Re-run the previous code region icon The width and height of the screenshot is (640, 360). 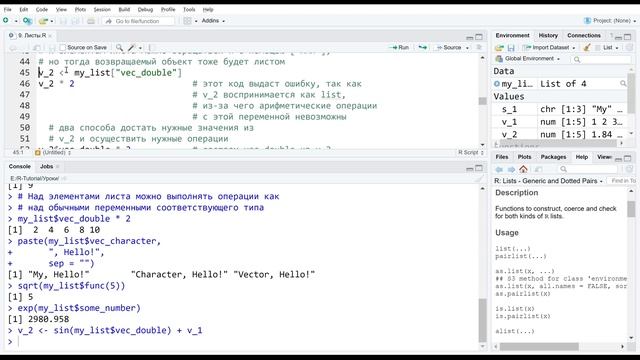pyautogui.click(x=422, y=48)
